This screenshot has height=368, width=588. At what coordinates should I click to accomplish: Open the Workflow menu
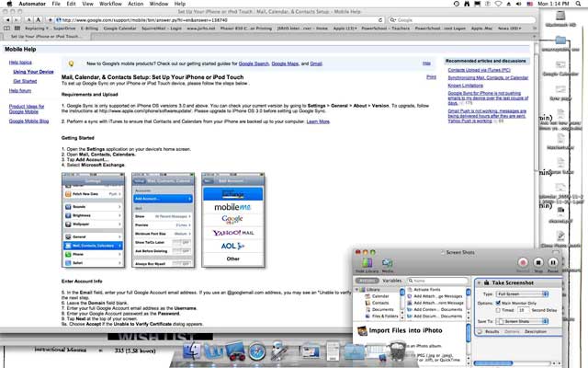pyautogui.click(x=108, y=5)
